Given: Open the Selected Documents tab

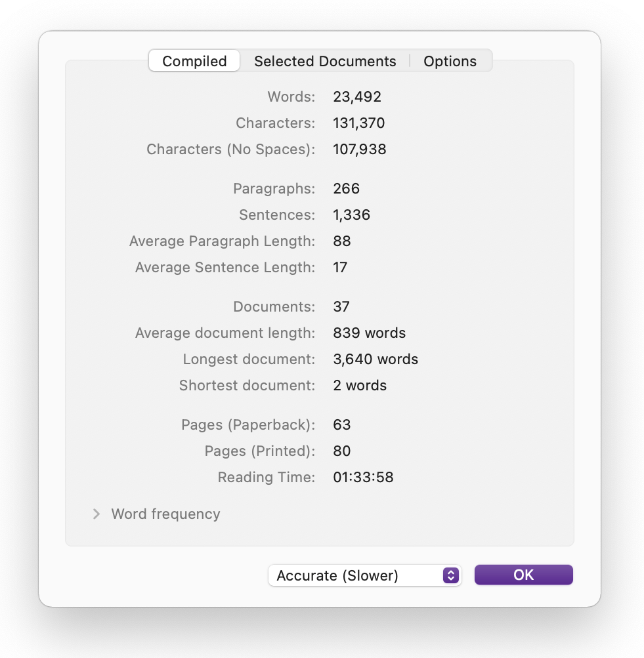Looking at the screenshot, I should click(x=325, y=61).
